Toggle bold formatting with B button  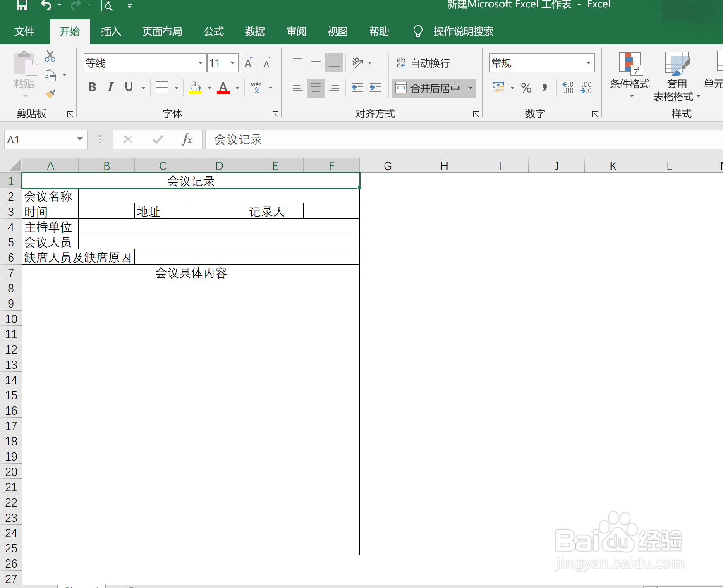pos(92,87)
